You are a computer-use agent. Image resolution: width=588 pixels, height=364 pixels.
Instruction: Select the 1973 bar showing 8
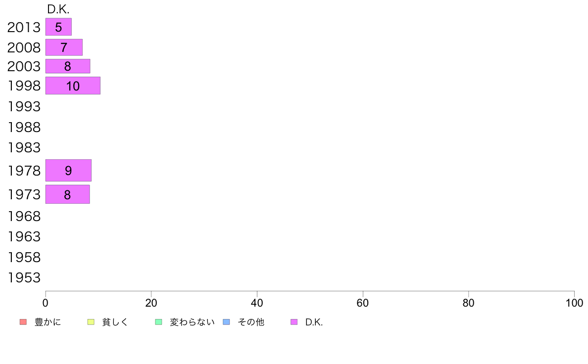(x=67, y=194)
